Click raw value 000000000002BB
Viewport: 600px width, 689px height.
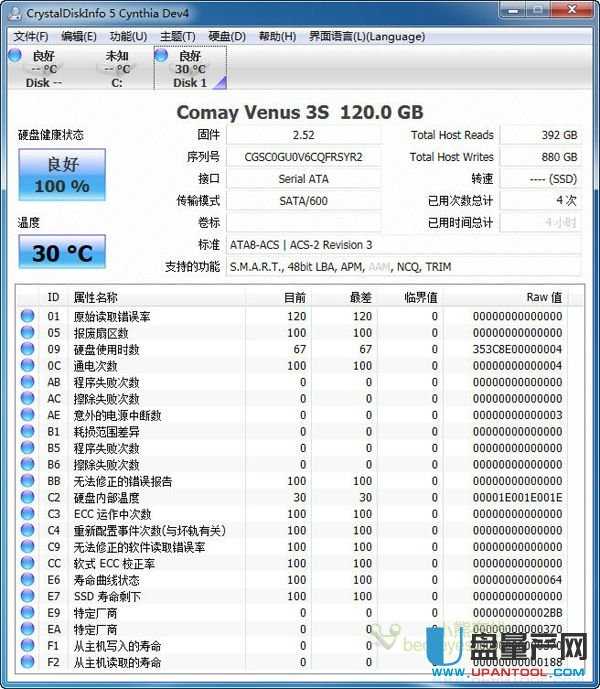(517, 613)
